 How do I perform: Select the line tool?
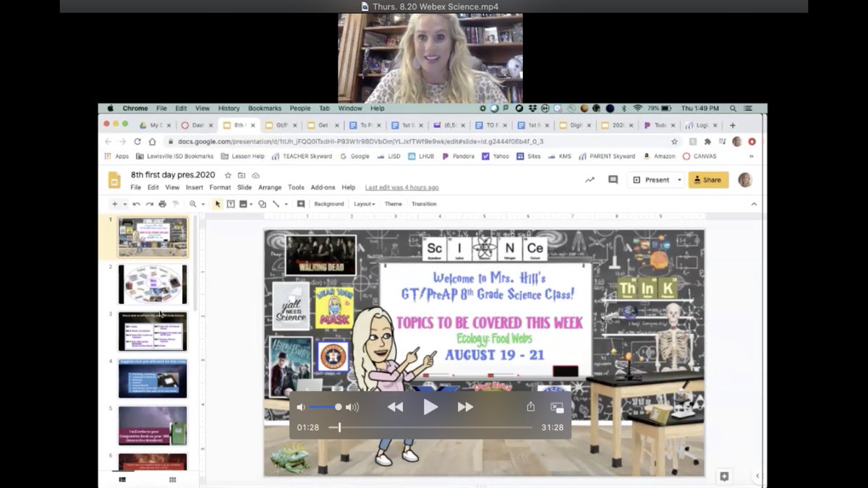point(276,204)
